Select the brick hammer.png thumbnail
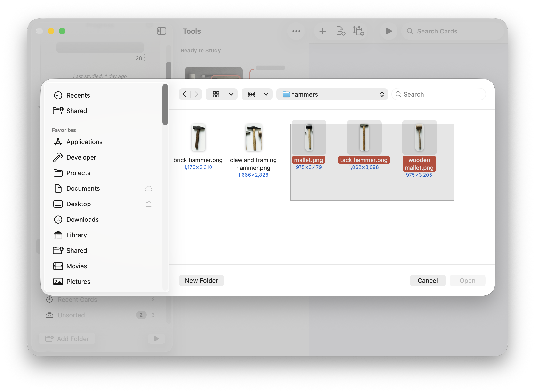Screen dimensions: 535x392 click(198, 137)
